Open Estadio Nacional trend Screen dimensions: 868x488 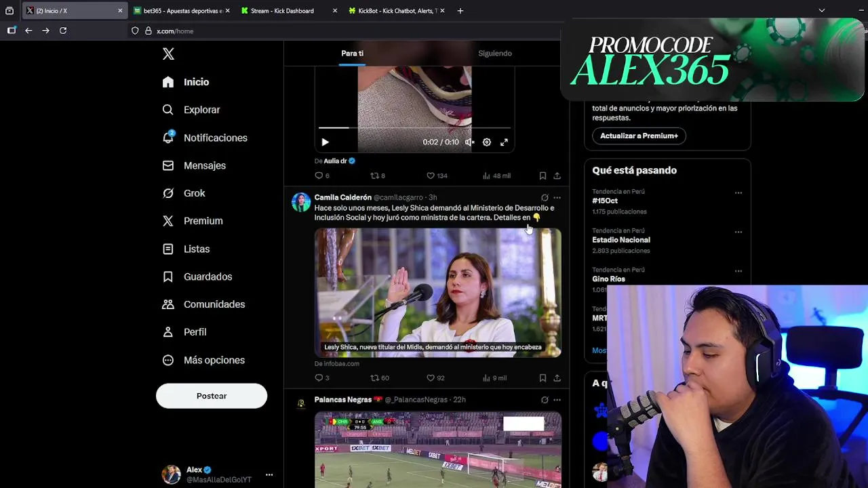click(621, 240)
